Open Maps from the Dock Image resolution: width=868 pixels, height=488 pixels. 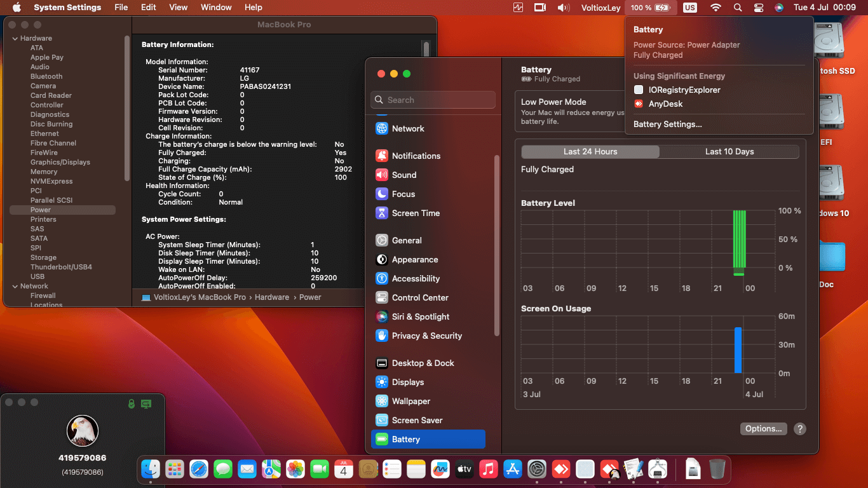[x=271, y=470]
